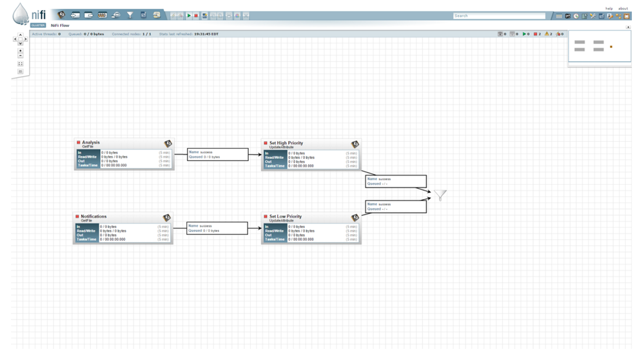Open the Cluster nodes icon
The image size is (644, 349).
(x=618, y=16)
